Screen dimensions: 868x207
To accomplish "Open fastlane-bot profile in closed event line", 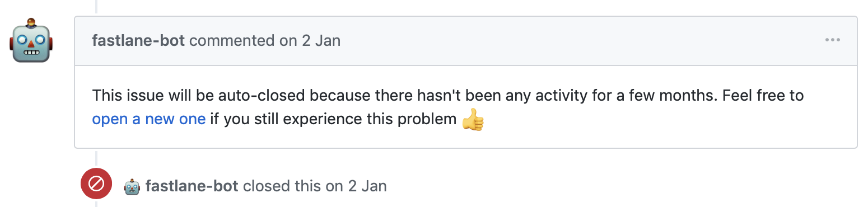I will [x=192, y=186].
